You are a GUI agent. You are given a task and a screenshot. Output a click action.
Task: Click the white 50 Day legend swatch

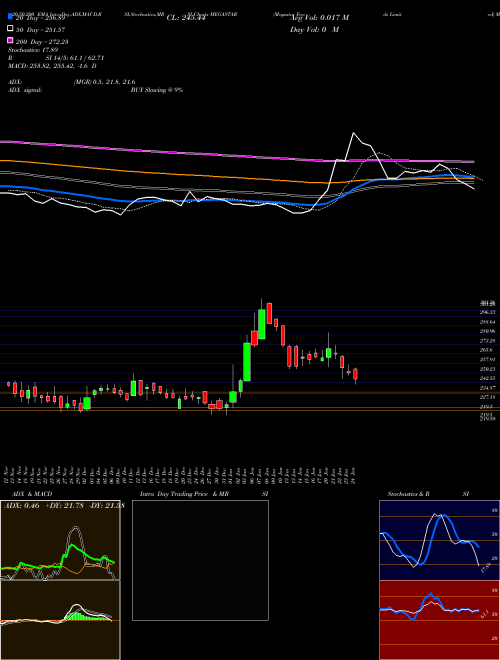10,29
